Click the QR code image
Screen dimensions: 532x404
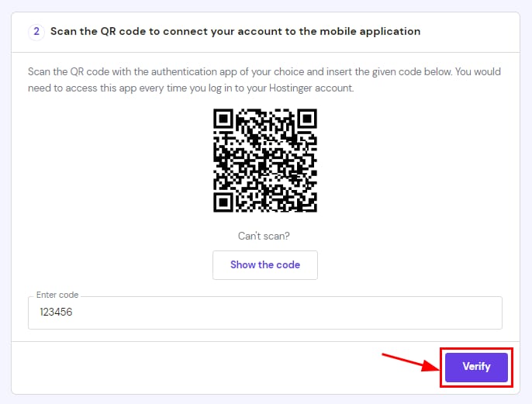tap(265, 161)
